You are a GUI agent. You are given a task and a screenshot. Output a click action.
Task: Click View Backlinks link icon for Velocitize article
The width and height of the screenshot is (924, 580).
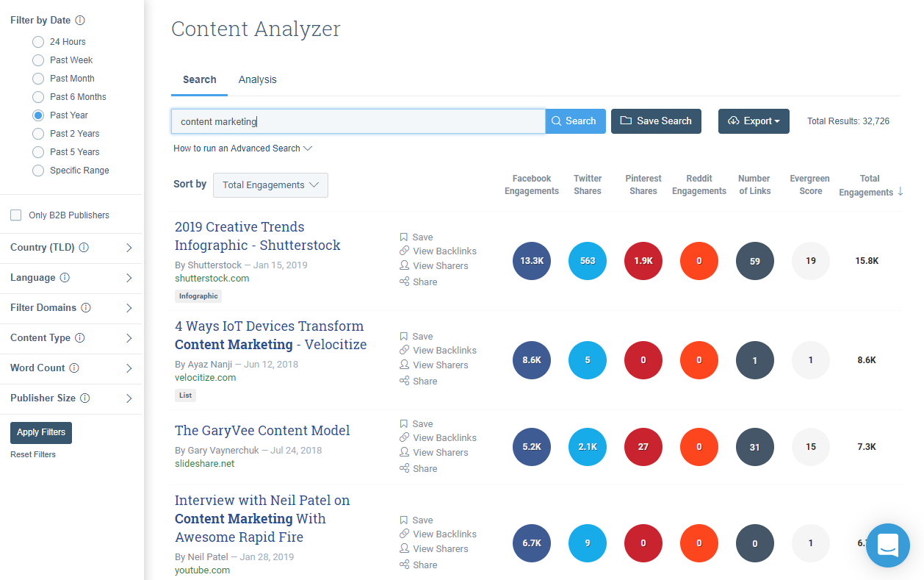point(404,351)
